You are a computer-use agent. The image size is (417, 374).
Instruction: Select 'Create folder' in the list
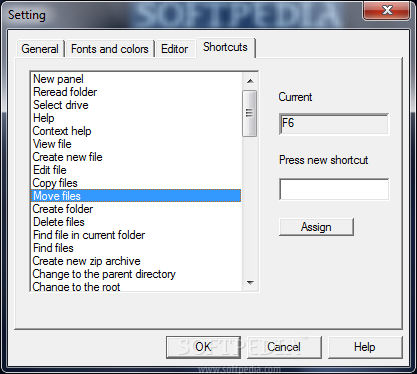(136, 209)
